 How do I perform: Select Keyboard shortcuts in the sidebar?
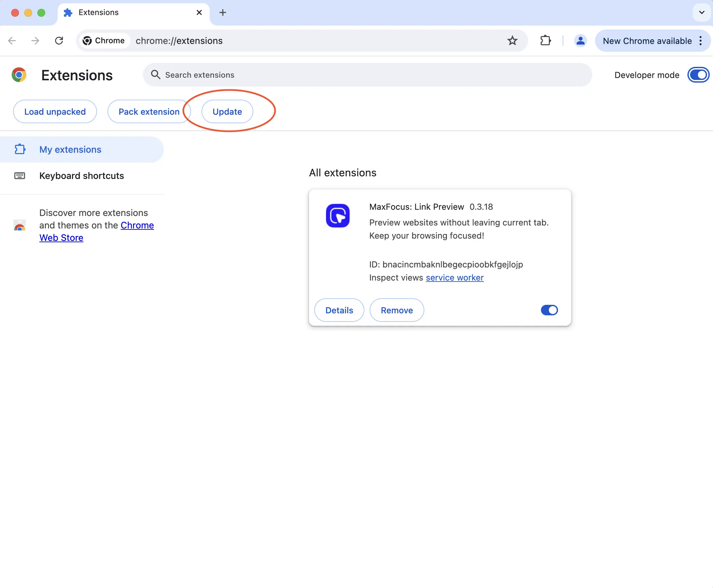click(x=81, y=176)
